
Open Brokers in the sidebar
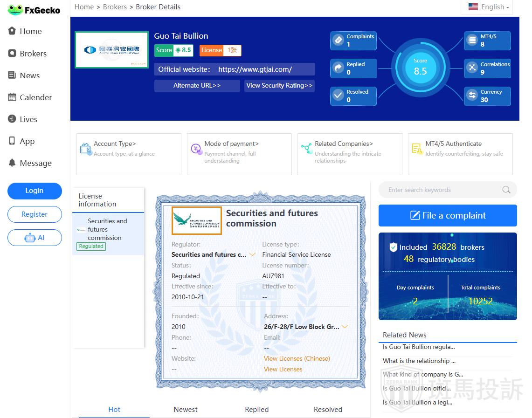pos(33,54)
